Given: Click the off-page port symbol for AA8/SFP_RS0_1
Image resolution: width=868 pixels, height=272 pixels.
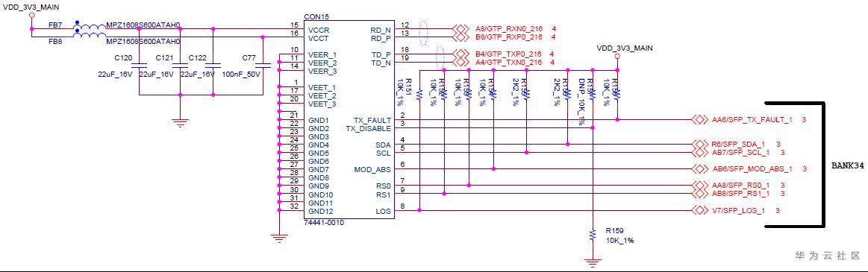Looking at the screenshot, I should coord(700,186).
